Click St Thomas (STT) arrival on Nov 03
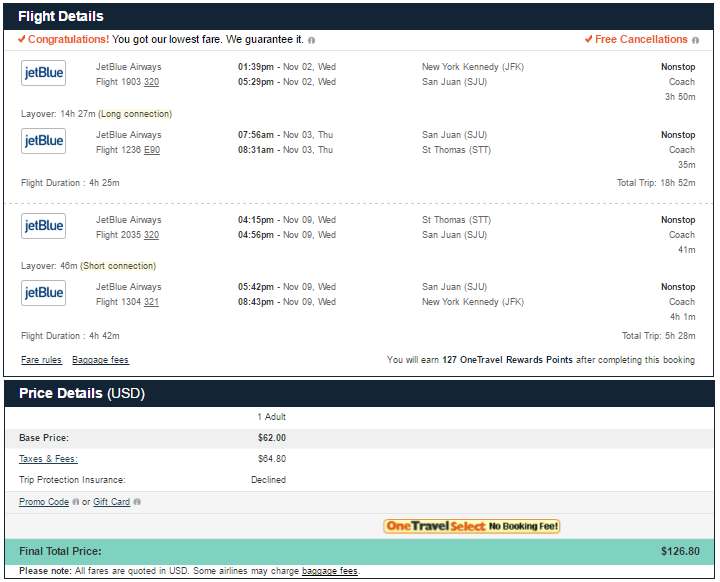This screenshot has width=720, height=582. (x=456, y=150)
